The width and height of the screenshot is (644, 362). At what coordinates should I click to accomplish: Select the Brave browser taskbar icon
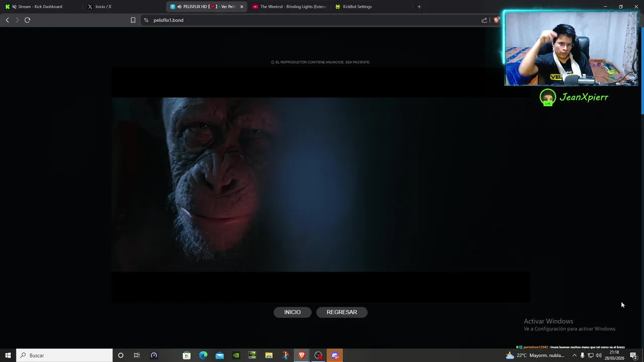tap(302, 355)
